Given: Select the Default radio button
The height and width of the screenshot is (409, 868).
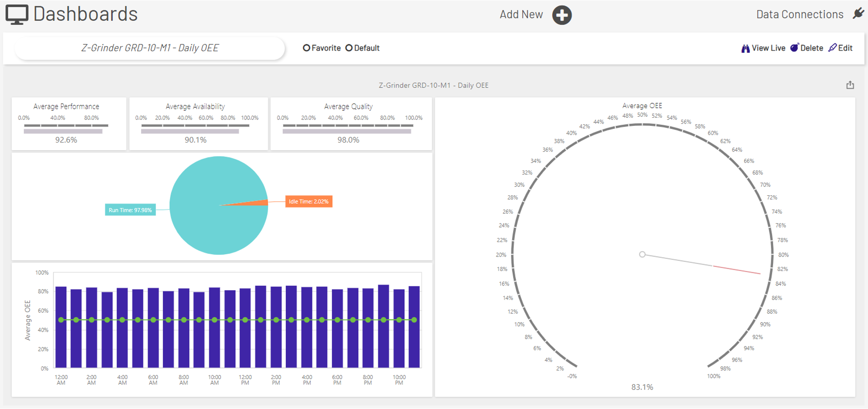Looking at the screenshot, I should click(x=349, y=48).
